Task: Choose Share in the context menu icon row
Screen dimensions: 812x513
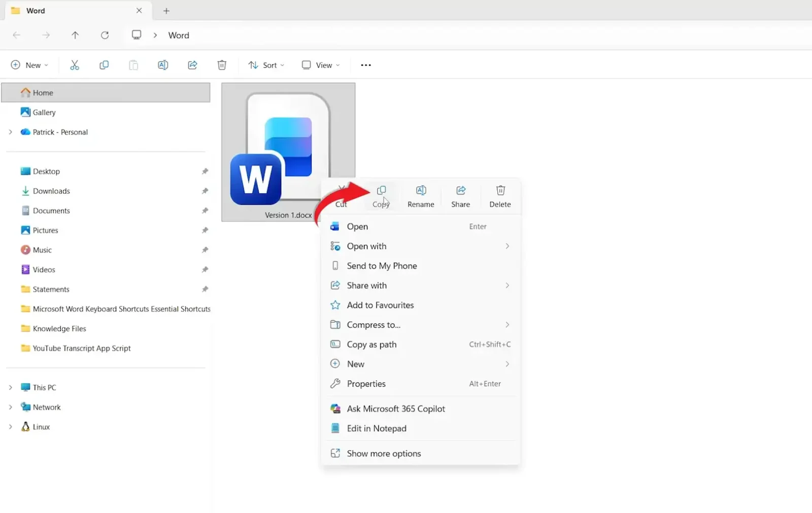Action: [x=460, y=197]
